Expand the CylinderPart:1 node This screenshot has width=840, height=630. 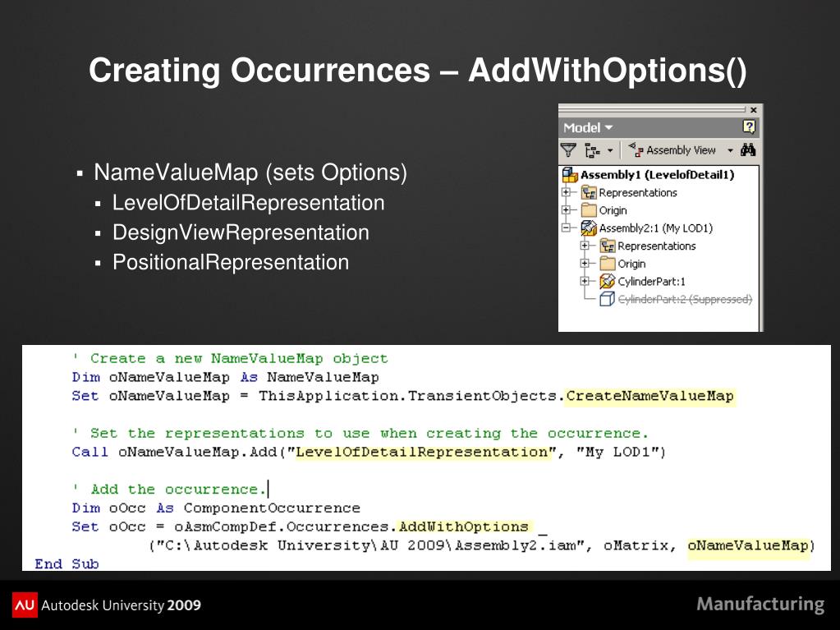coord(585,281)
